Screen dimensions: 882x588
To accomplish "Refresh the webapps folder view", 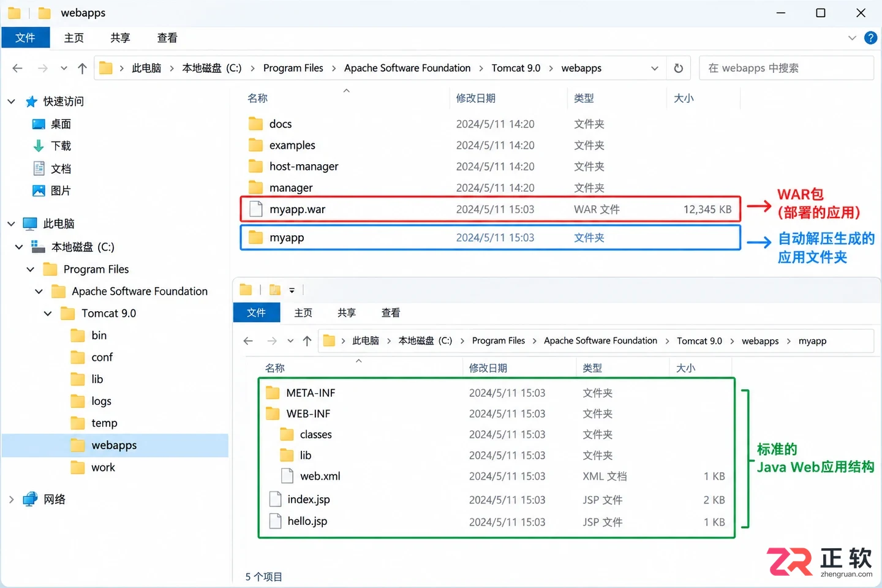I will [678, 68].
